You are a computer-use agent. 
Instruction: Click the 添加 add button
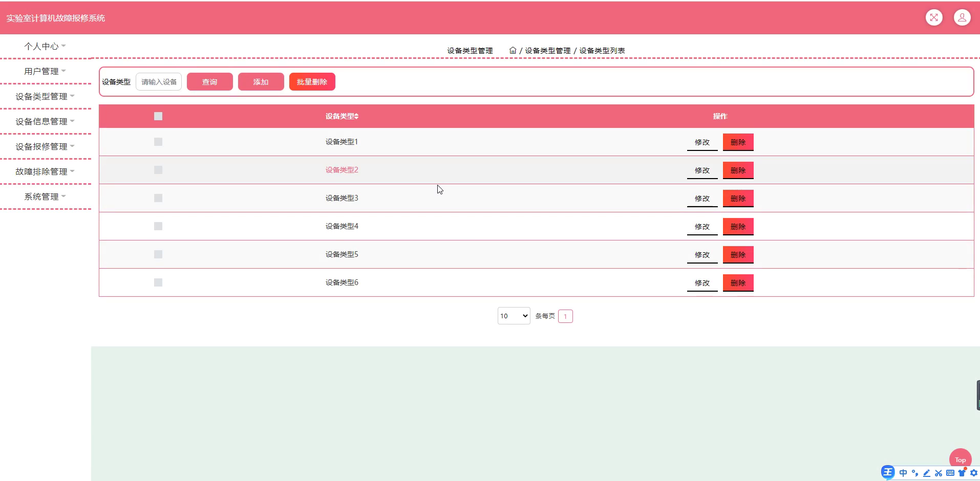(x=261, y=82)
